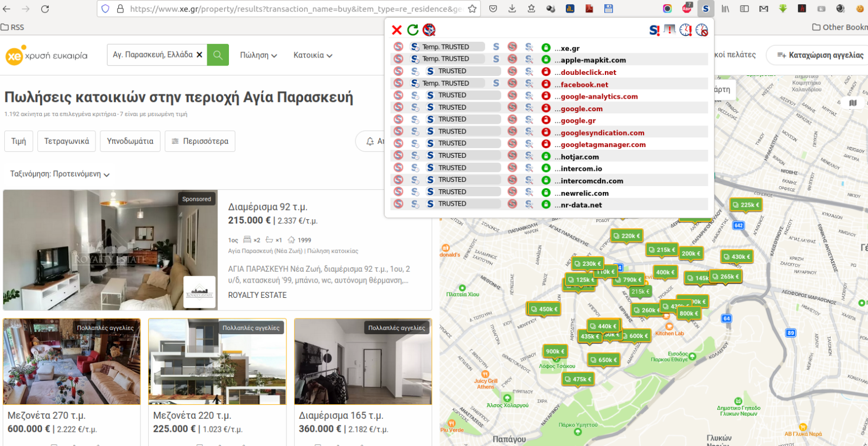Reload the page with browser reload button
This screenshot has width=868, height=446.
(x=45, y=9)
